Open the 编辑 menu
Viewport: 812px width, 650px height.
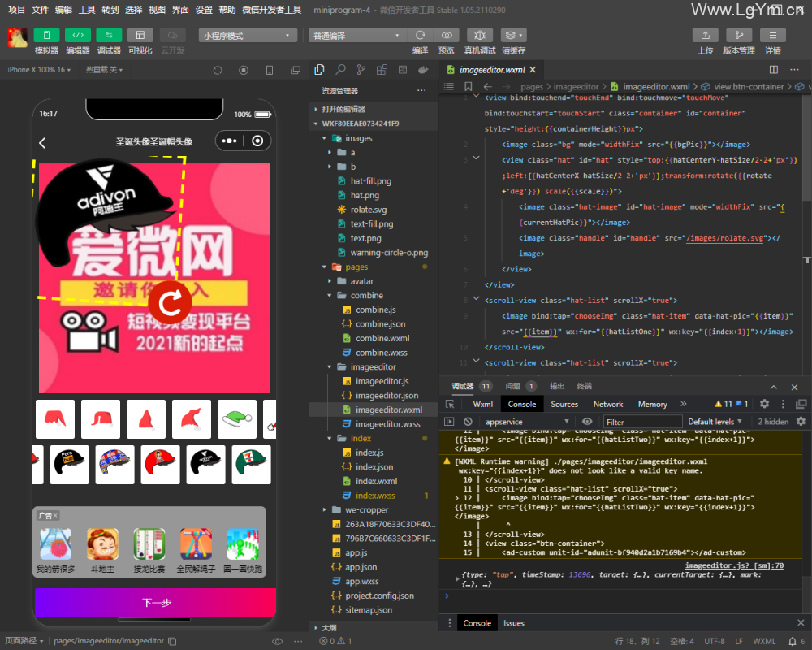(63, 10)
